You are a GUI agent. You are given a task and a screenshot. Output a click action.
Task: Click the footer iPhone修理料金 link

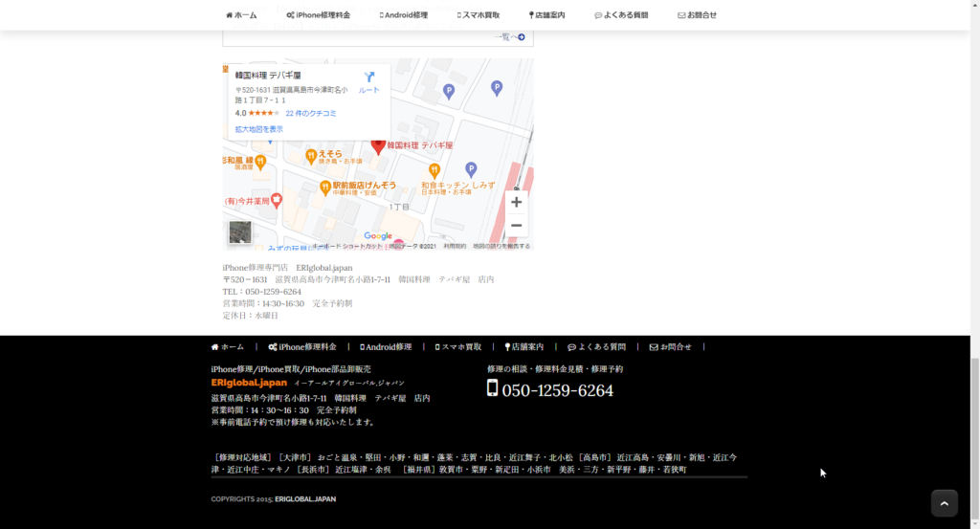302,347
